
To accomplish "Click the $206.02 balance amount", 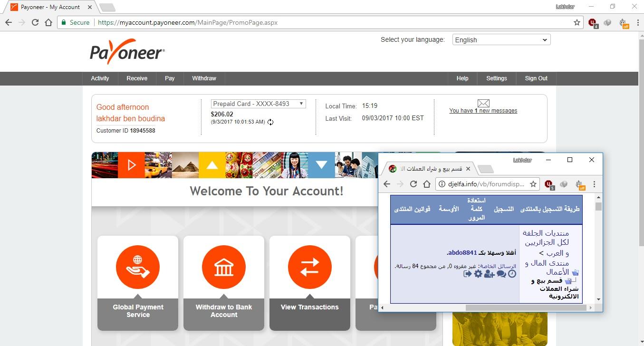I will pos(222,114).
